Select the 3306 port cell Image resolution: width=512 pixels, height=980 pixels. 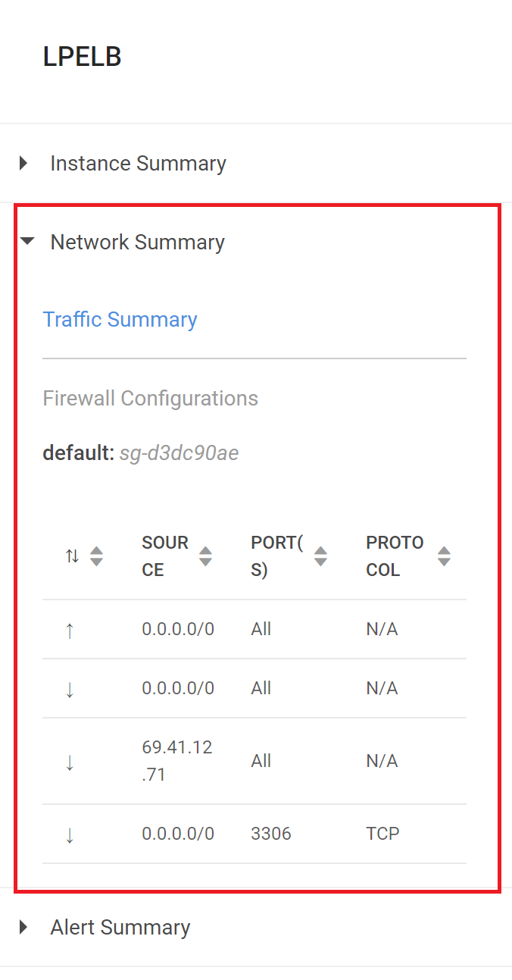coord(271,834)
